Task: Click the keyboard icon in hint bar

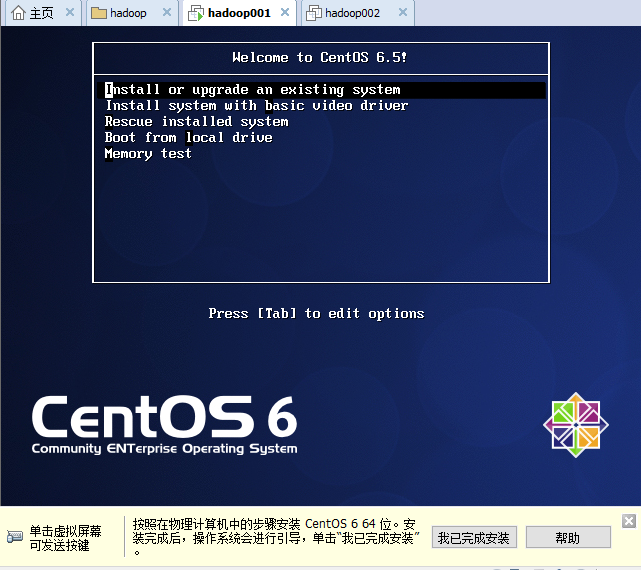Action: pos(15,536)
